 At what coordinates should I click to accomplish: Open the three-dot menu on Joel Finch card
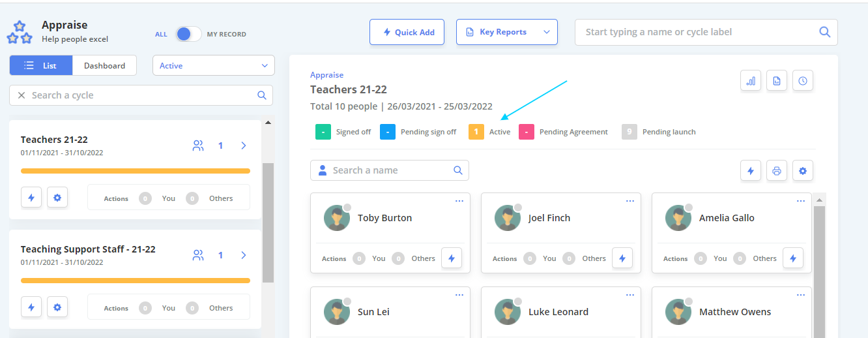coord(630,201)
